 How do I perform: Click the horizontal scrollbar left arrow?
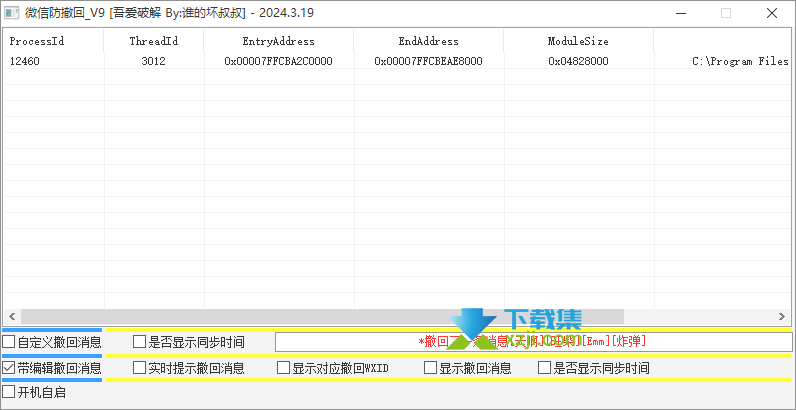pos(12,316)
